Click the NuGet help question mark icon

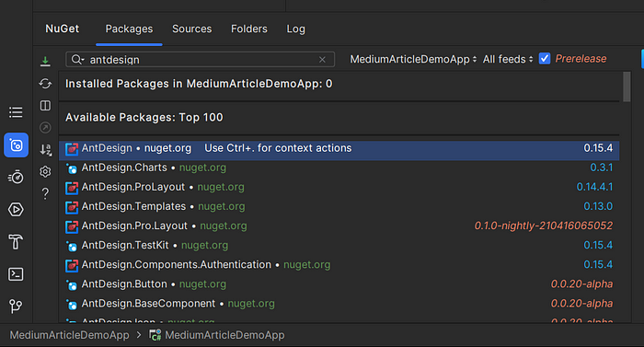(45, 193)
